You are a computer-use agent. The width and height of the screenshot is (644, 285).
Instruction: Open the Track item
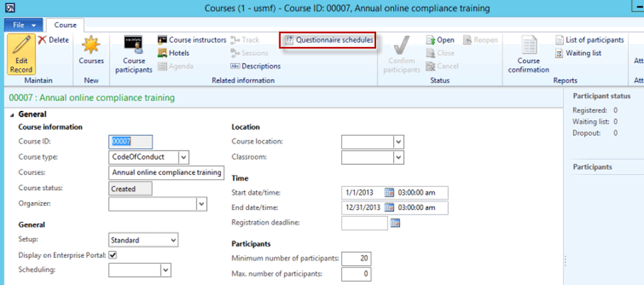click(x=245, y=40)
